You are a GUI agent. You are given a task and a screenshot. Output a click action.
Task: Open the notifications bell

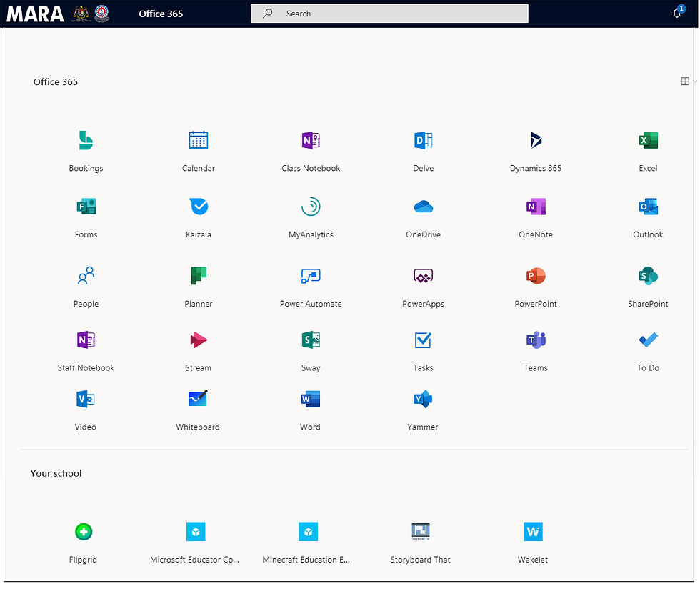pyautogui.click(x=677, y=14)
